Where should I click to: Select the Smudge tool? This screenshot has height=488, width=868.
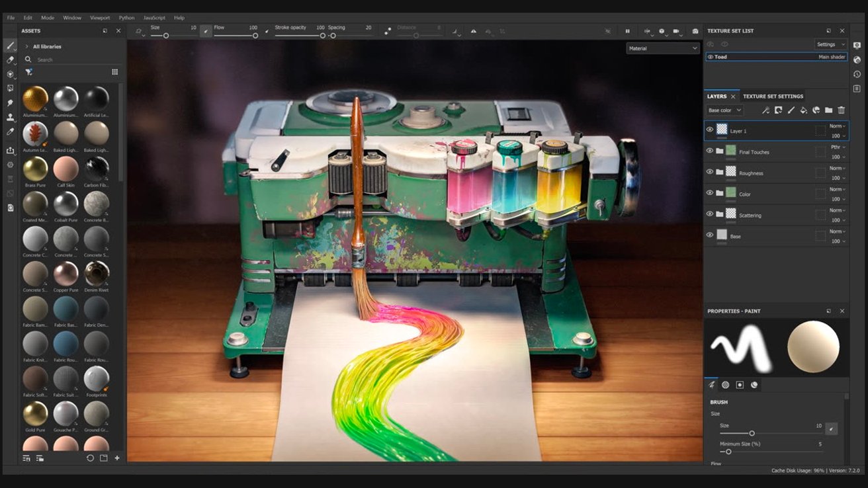(x=10, y=103)
